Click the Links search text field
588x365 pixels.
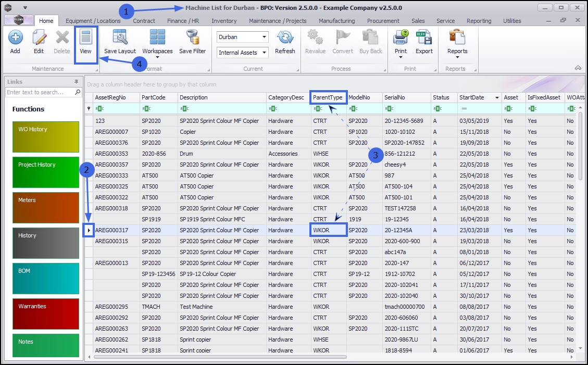(40, 92)
